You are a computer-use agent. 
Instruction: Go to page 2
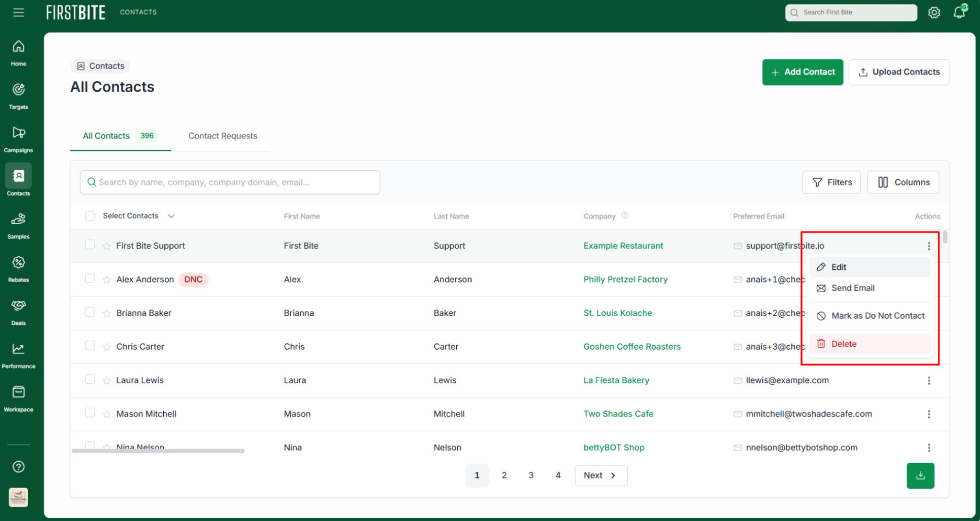pyautogui.click(x=504, y=475)
